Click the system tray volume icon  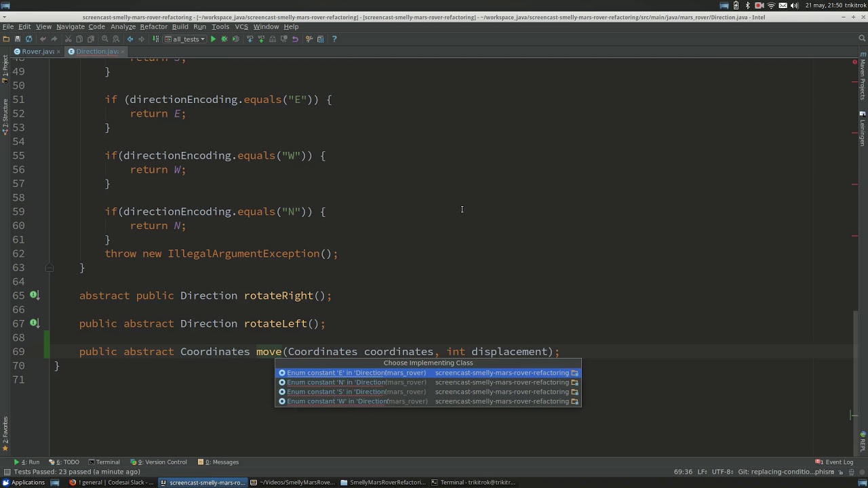pos(794,5)
